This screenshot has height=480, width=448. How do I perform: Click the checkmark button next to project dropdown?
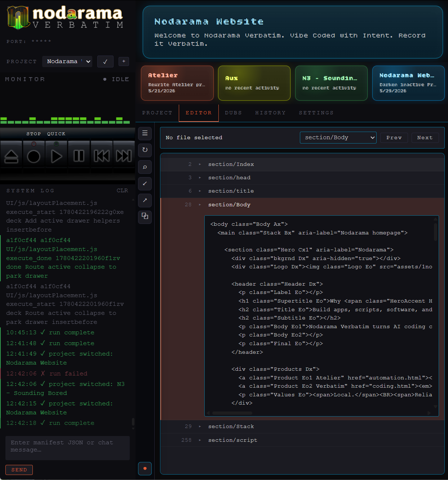click(x=105, y=61)
